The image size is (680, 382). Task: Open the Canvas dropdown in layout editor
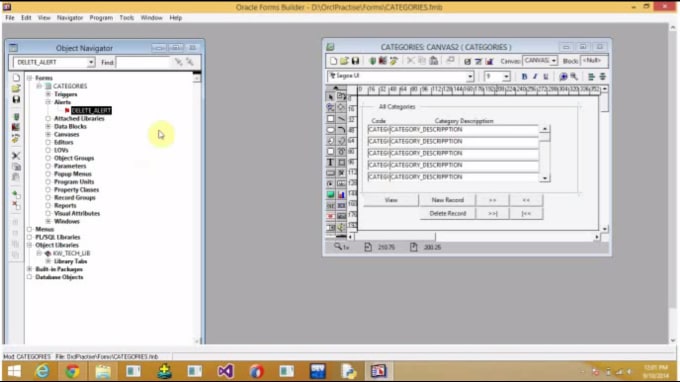click(554, 61)
